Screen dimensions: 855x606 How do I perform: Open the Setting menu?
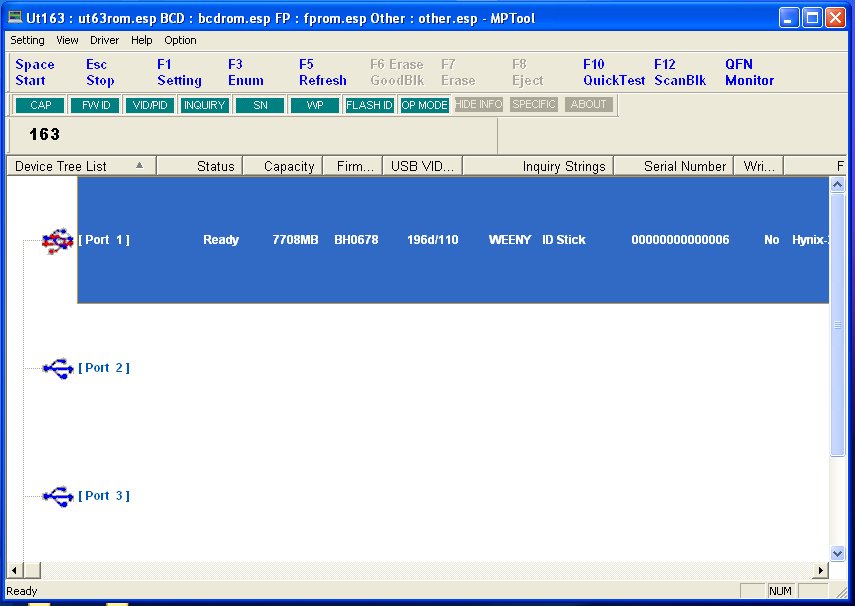[x=27, y=40]
